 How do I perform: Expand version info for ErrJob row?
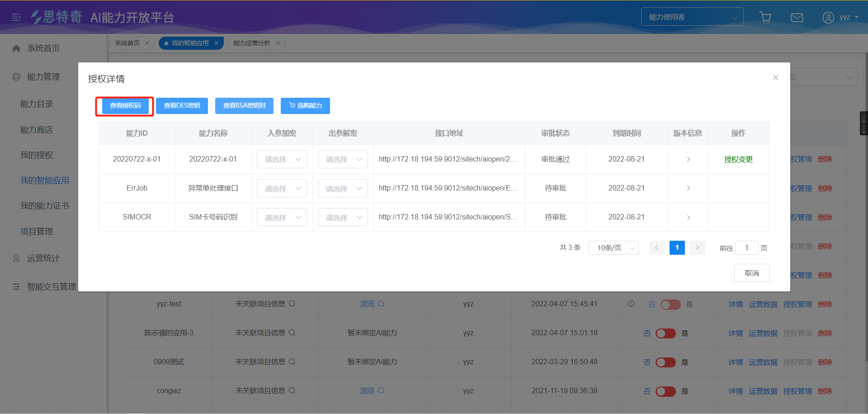pyautogui.click(x=688, y=188)
